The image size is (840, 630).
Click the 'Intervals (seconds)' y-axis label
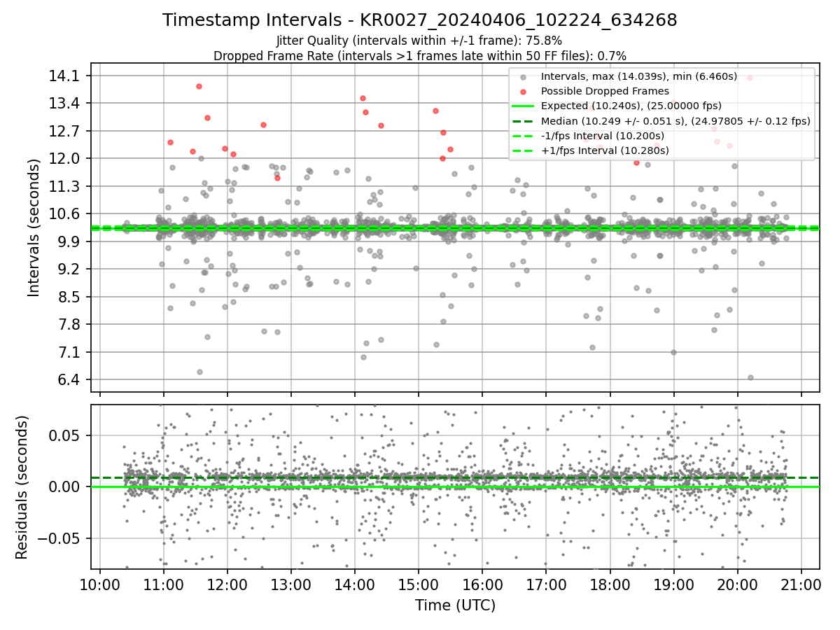[34, 227]
